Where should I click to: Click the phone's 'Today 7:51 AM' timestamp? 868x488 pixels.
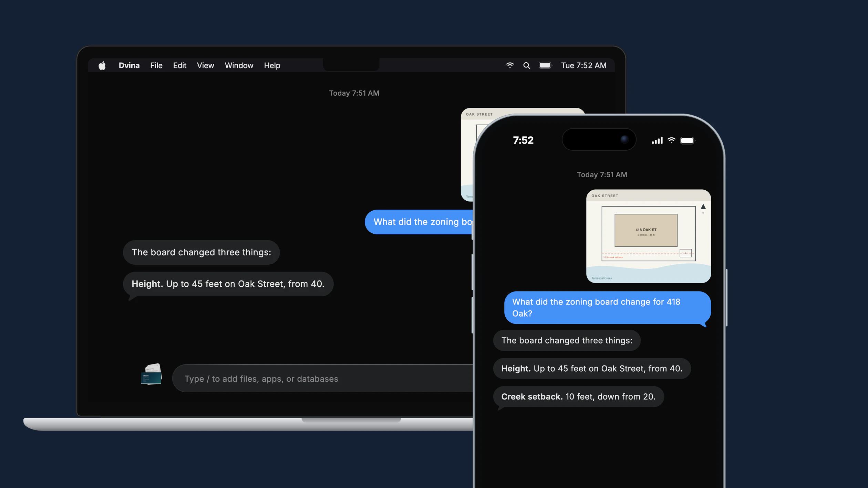coord(602,175)
